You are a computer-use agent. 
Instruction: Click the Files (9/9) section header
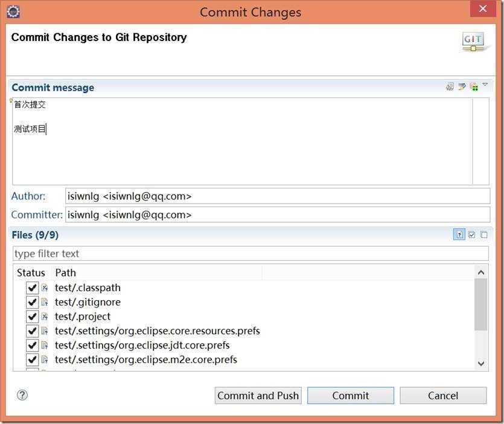[x=35, y=235]
